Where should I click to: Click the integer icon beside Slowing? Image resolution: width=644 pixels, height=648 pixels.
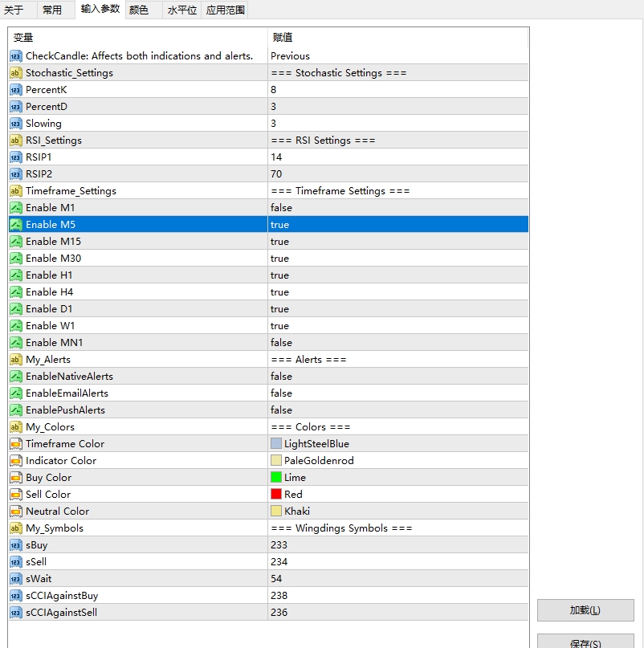click(16, 124)
